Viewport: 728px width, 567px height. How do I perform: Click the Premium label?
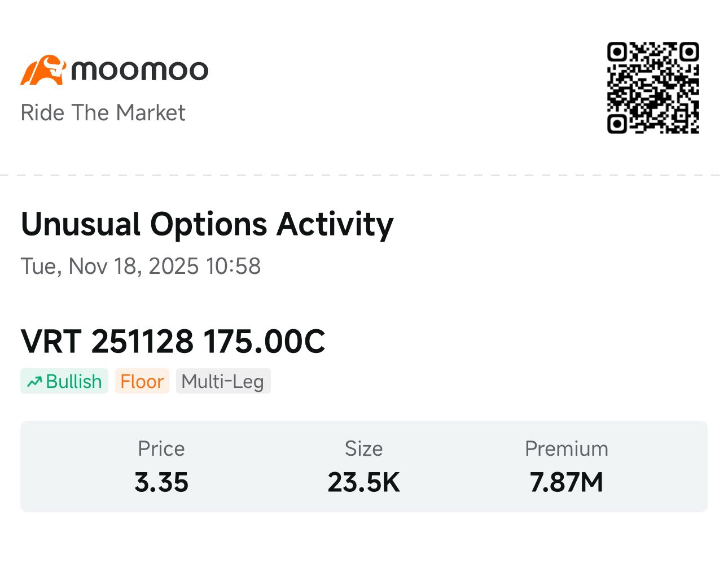coord(567,448)
